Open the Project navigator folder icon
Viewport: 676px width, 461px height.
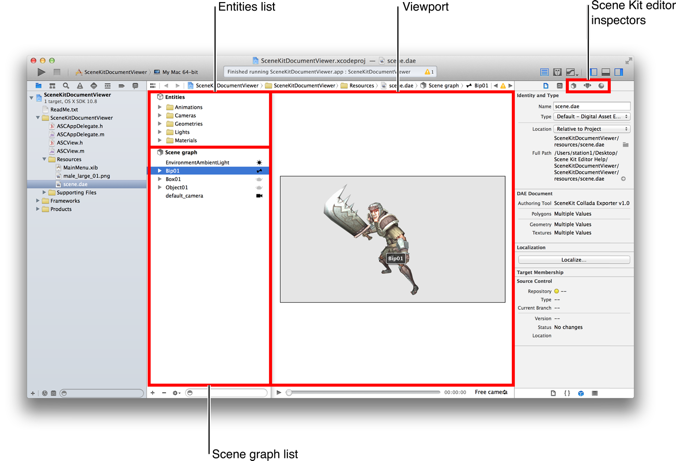(38, 86)
